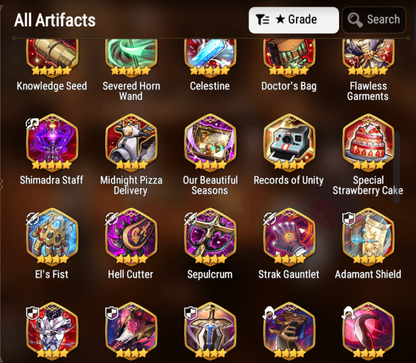
Task: Select the Adamant Shield artifact
Action: tap(368, 237)
